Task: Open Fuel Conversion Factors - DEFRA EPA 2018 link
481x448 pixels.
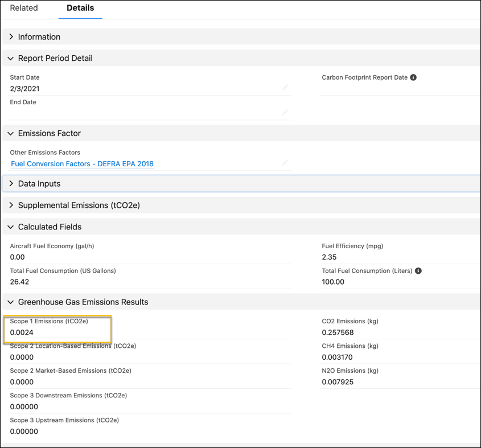Action: [x=82, y=164]
